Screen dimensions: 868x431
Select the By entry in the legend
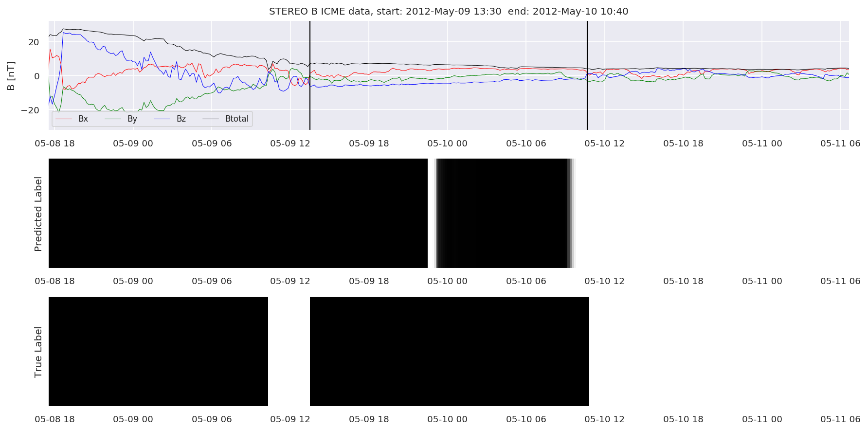click(x=121, y=119)
